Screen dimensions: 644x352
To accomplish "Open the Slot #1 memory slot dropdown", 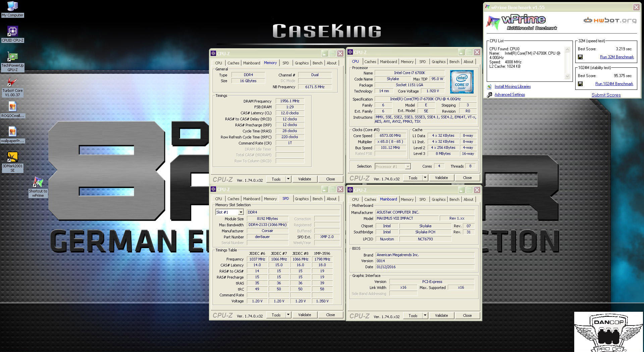I will (240, 212).
